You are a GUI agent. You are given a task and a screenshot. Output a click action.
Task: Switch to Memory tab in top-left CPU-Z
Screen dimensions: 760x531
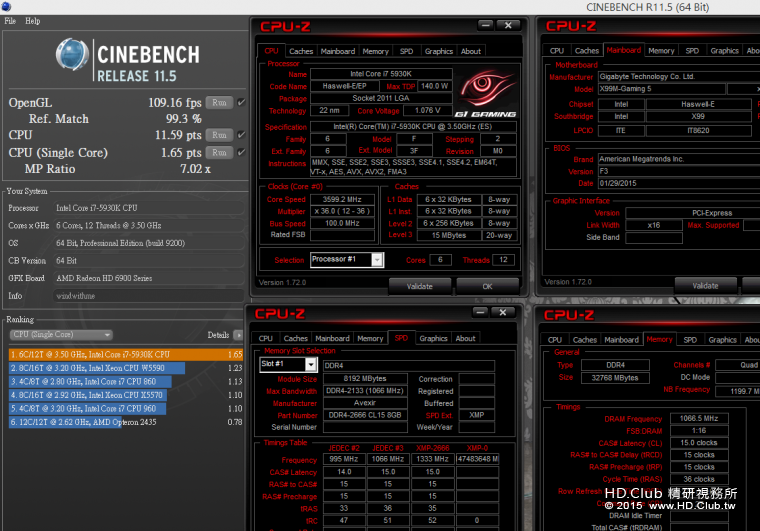[x=376, y=51]
